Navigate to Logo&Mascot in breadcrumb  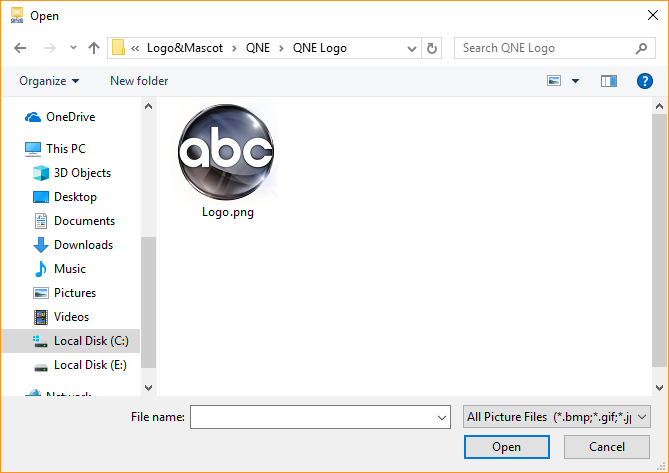point(185,48)
